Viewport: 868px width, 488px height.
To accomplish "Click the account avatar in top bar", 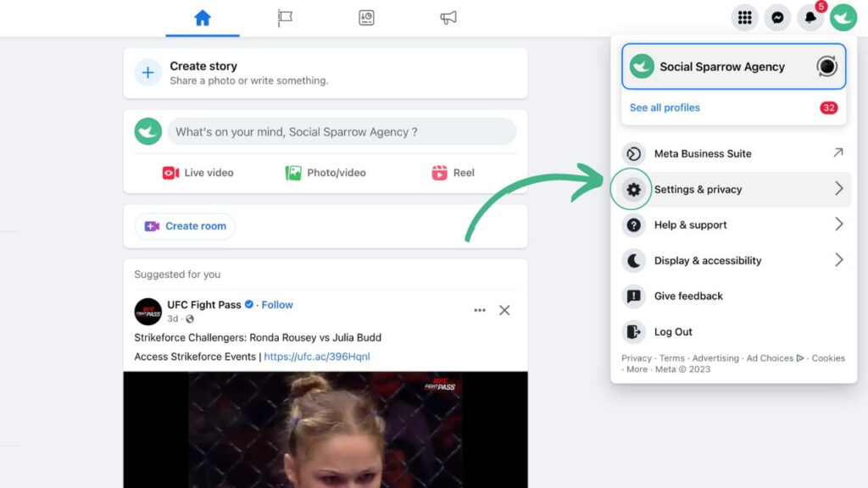I will 843,18.
